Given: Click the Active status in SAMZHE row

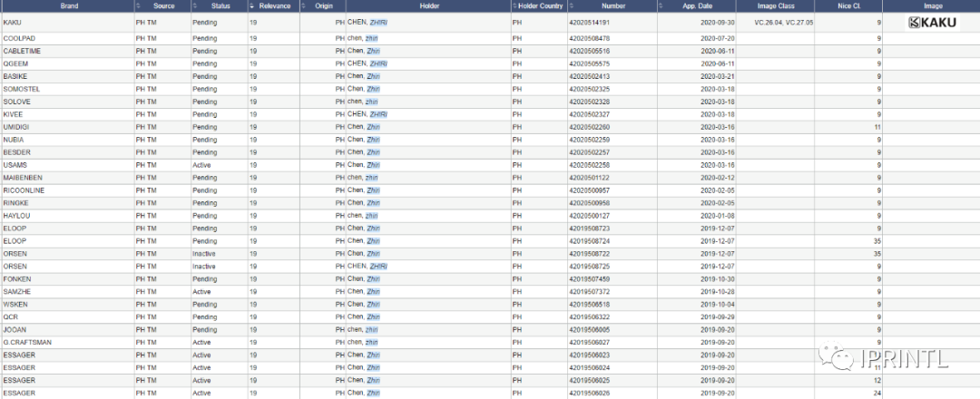Looking at the screenshot, I should tap(201, 292).
